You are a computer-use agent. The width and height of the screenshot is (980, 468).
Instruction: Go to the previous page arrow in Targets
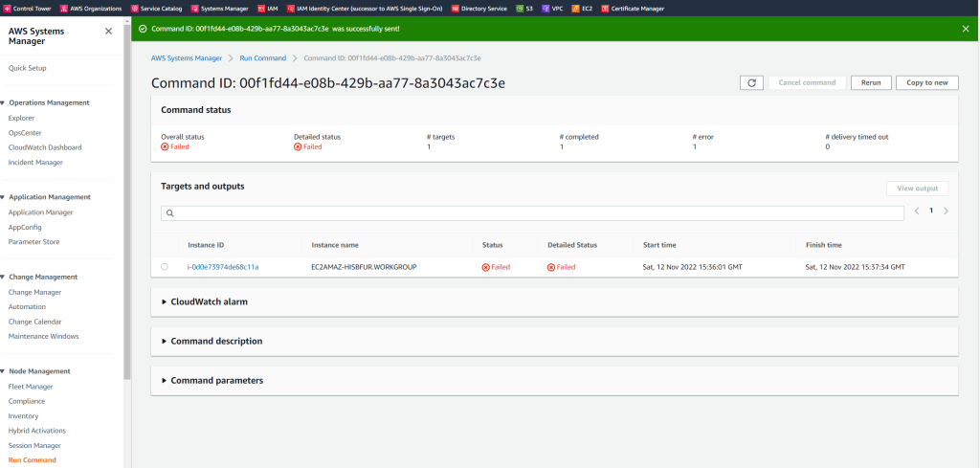point(916,212)
